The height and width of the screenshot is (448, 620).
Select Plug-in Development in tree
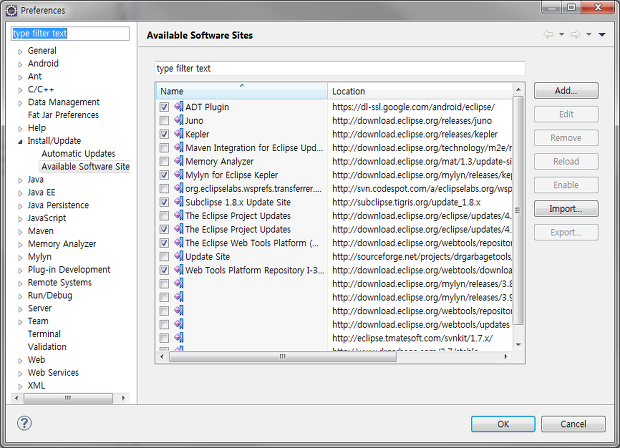click(x=69, y=270)
